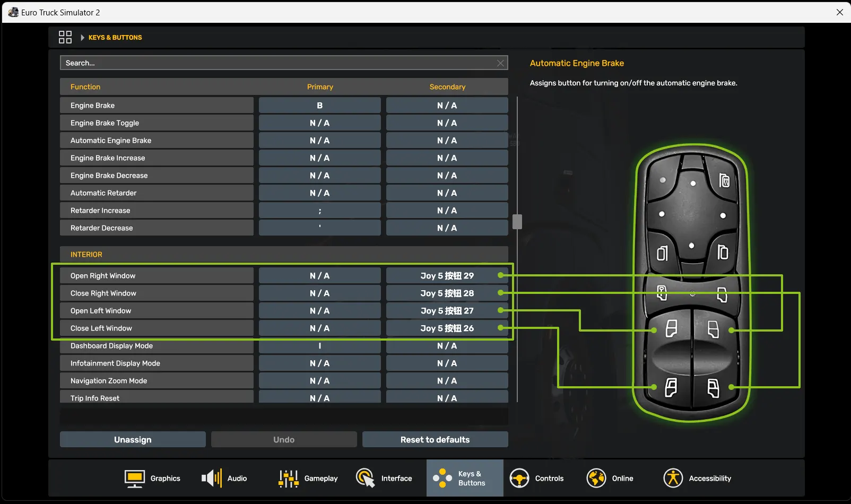Click Reset to defaults button
The width and height of the screenshot is (851, 504).
click(435, 439)
